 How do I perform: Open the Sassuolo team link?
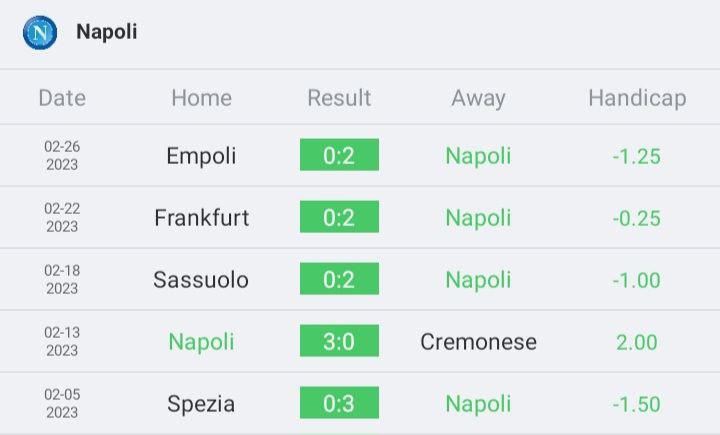click(x=201, y=280)
